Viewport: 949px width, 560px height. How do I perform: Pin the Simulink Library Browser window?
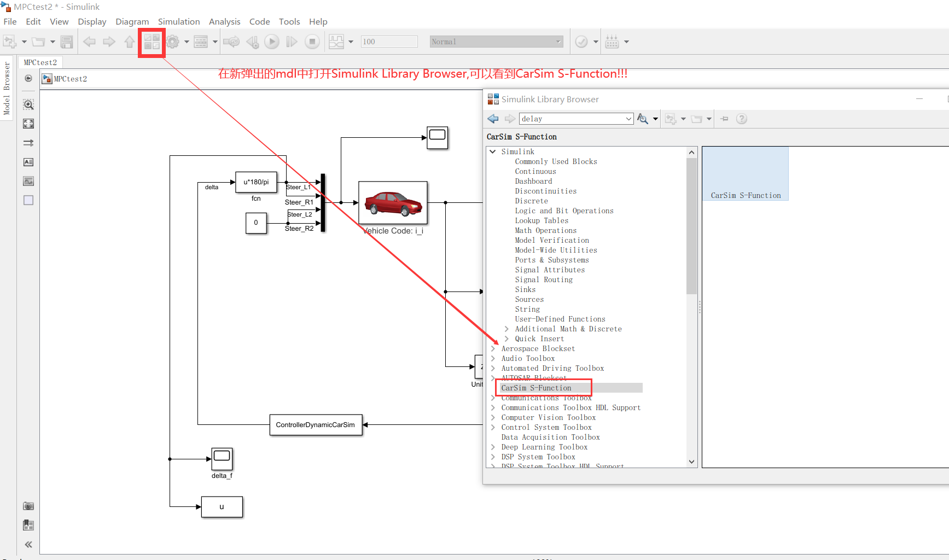724,119
